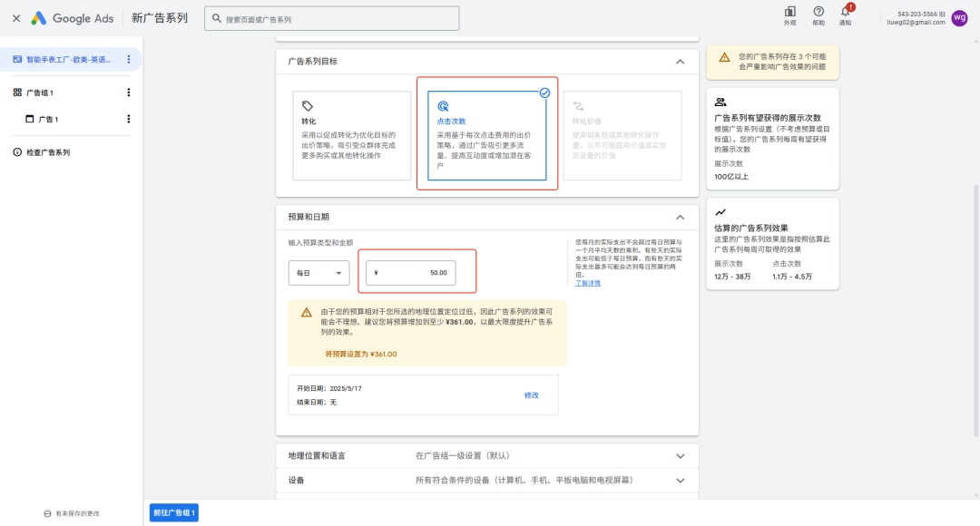Click the wg account avatar

click(x=959, y=18)
